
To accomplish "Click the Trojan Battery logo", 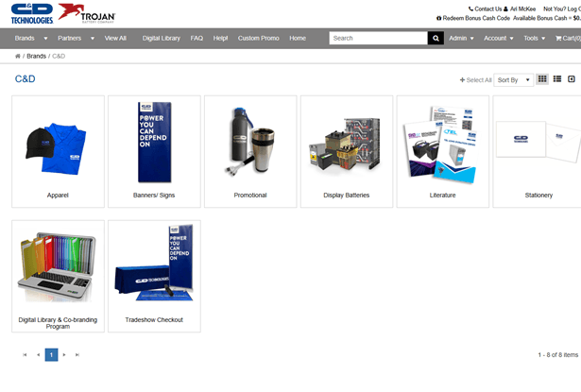I will point(87,12).
